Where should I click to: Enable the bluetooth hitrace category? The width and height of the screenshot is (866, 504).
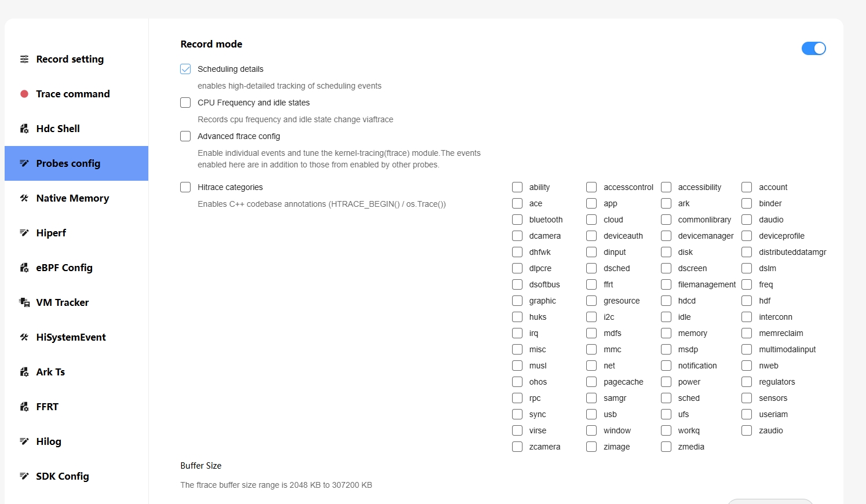pos(517,220)
